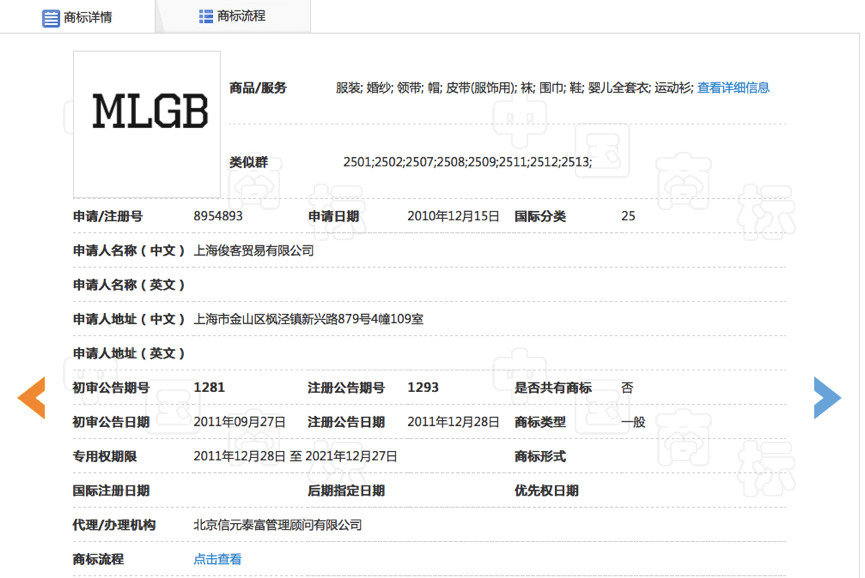Click the 专用权期限 label

tap(105, 456)
